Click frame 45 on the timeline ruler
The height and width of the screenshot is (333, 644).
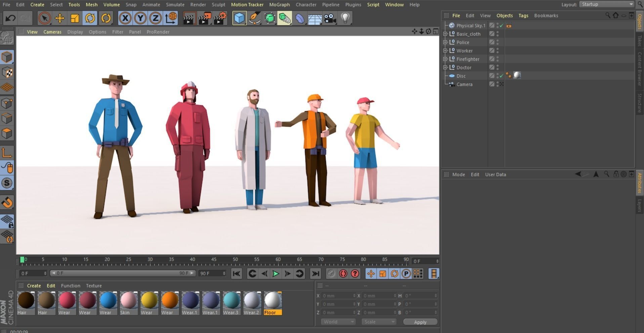(x=214, y=260)
